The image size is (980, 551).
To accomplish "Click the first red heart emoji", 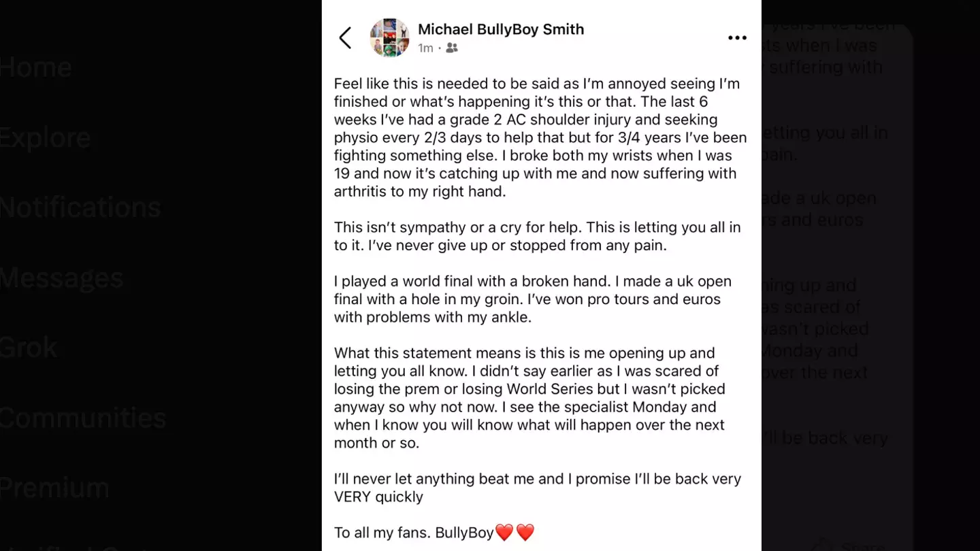I will [x=504, y=533].
